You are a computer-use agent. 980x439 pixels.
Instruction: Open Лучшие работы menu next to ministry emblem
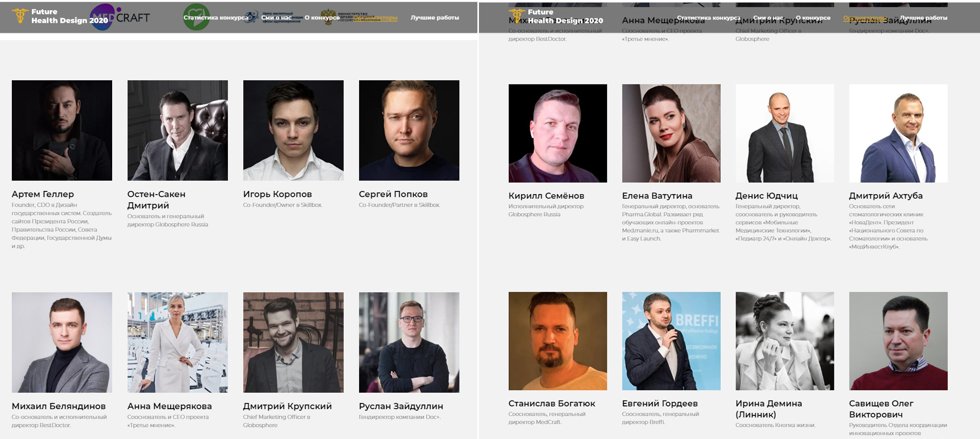click(435, 17)
